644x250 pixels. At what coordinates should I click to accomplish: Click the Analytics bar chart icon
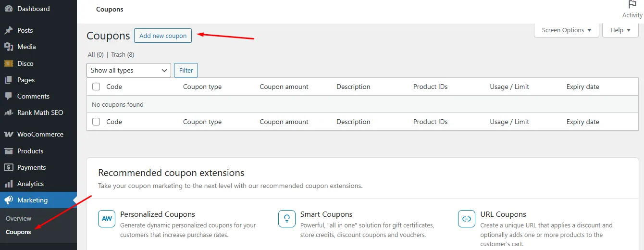click(8, 184)
